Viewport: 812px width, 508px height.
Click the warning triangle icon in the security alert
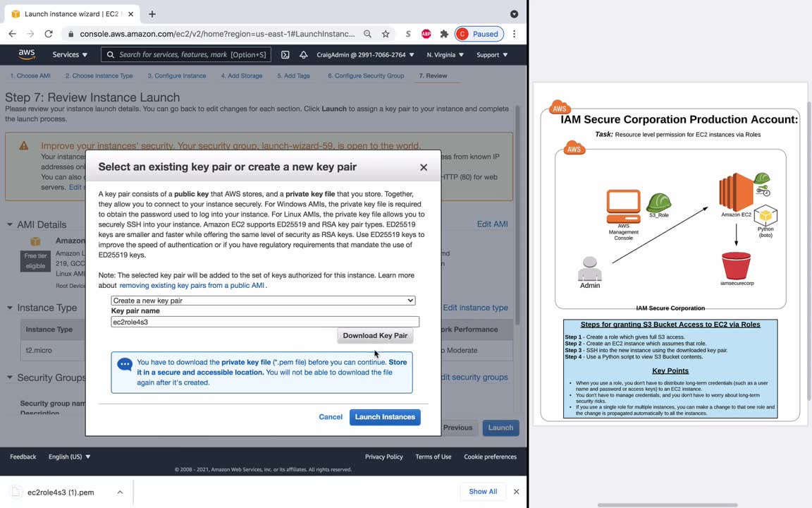pos(24,145)
